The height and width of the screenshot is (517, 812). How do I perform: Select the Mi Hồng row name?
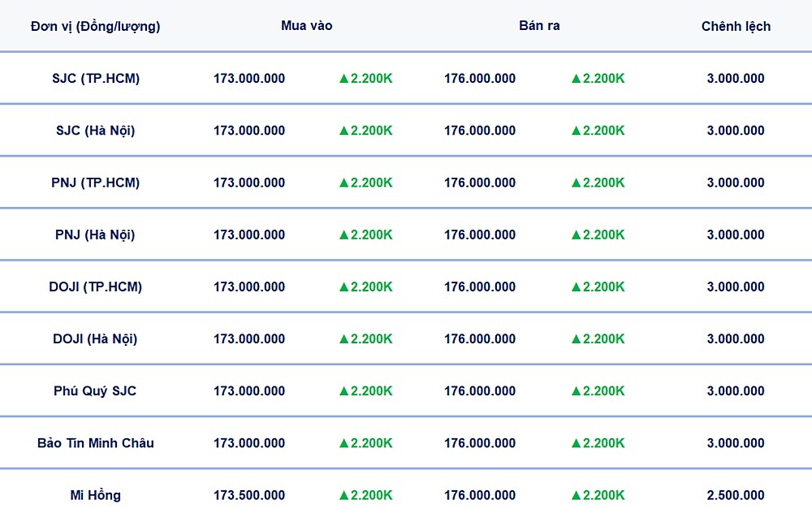click(95, 494)
